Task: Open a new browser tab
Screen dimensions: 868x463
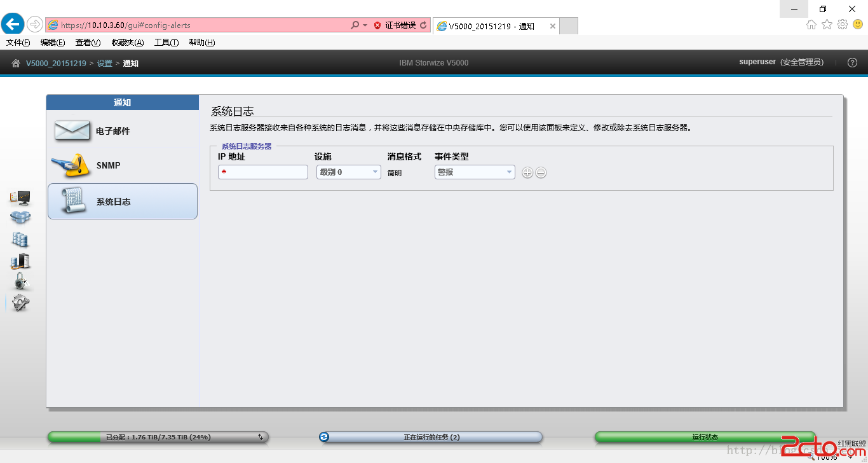Action: point(569,26)
